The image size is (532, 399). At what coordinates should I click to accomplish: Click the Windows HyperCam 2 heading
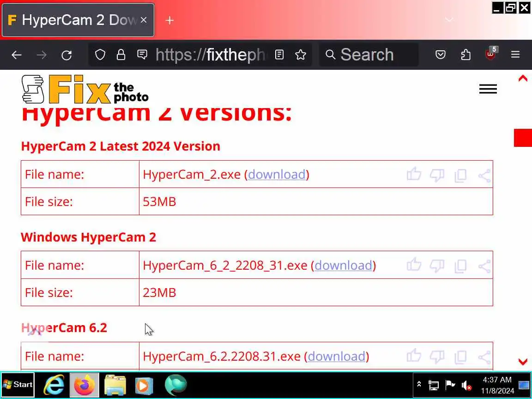(88, 237)
